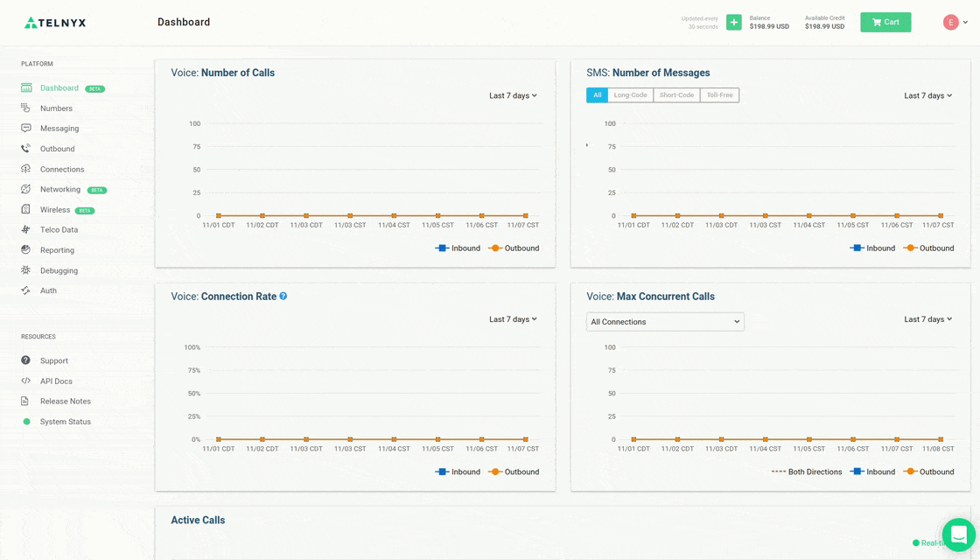The image size is (980, 560).
Task: Open the System Status link
Action: click(x=66, y=422)
